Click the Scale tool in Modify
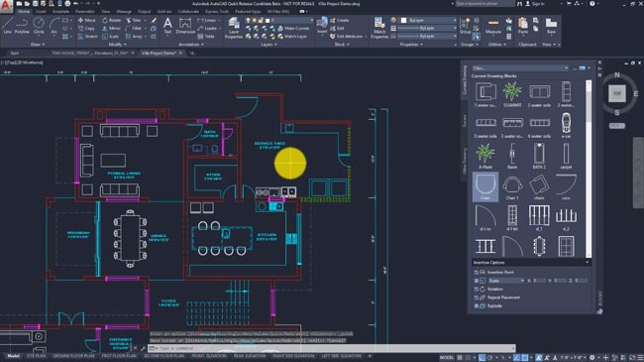644x362 pixels. (x=110, y=36)
